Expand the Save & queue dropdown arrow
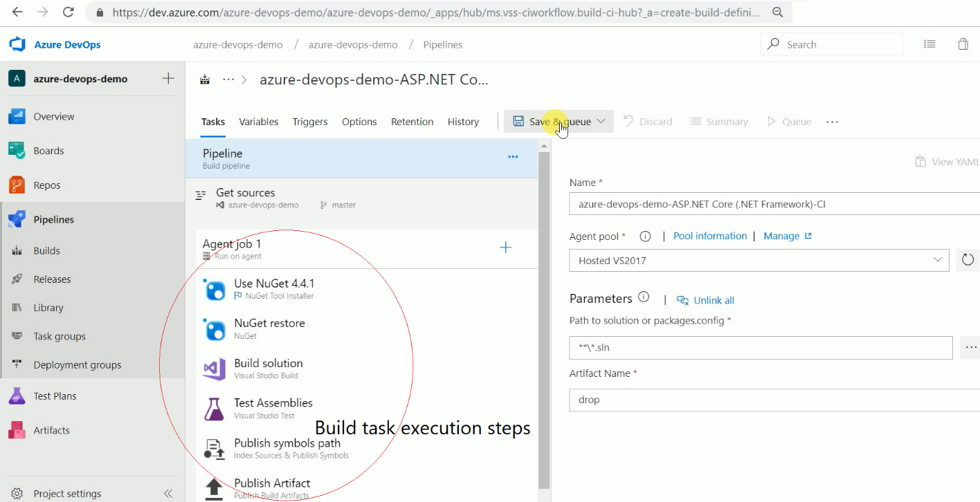This screenshot has width=980, height=502. [601, 122]
